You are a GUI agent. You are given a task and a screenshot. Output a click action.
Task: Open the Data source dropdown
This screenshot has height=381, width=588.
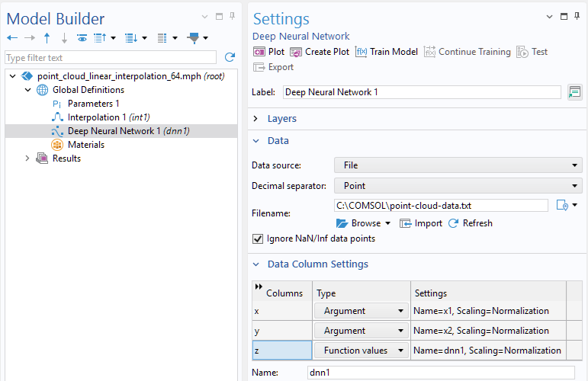[x=458, y=165]
